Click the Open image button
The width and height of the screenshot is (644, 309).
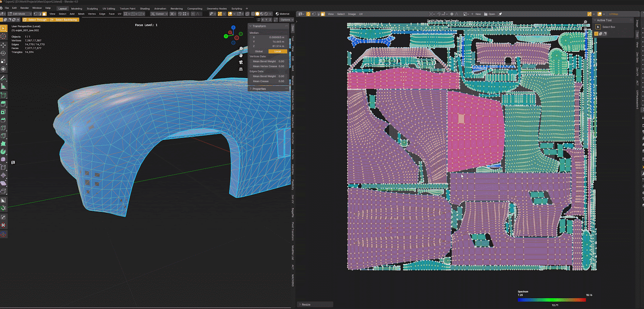click(x=490, y=14)
